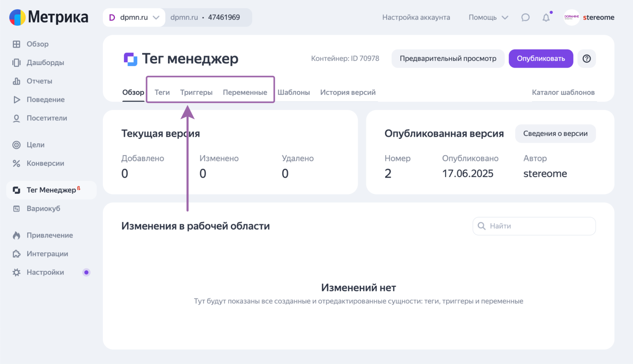Open notifications via the bell icon

[x=545, y=17]
